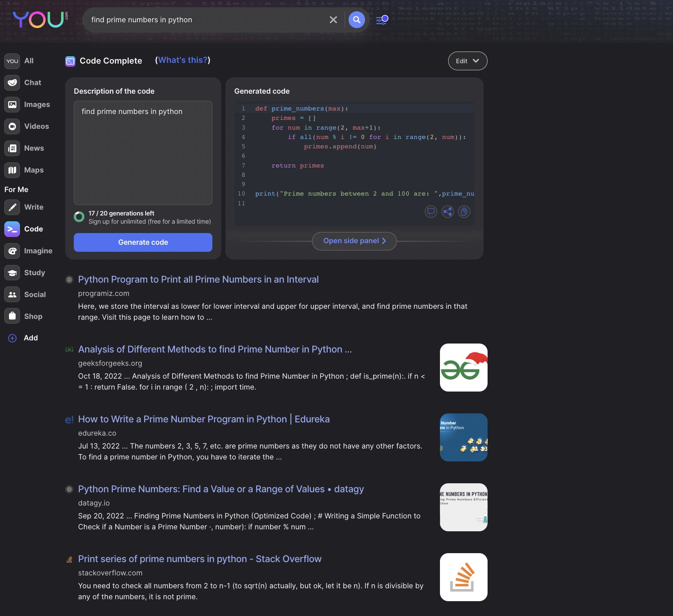Open the Social people icon
673x616 pixels.
pos(12,295)
